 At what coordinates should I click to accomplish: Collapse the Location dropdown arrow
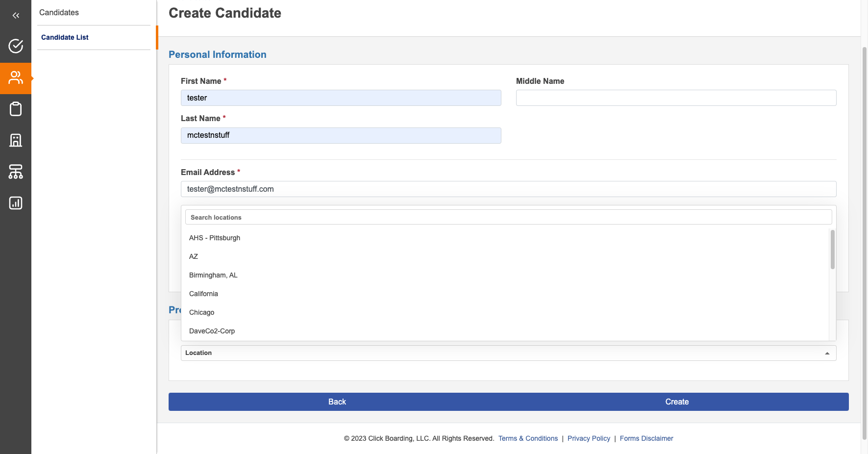[827, 353]
